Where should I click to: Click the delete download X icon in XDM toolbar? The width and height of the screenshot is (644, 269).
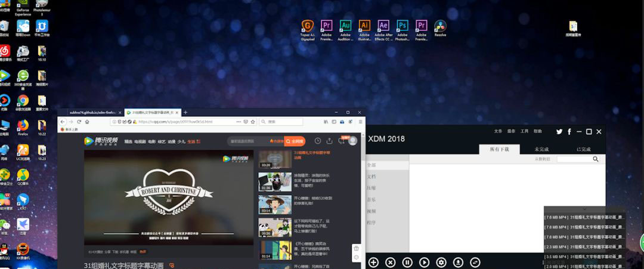click(x=391, y=262)
